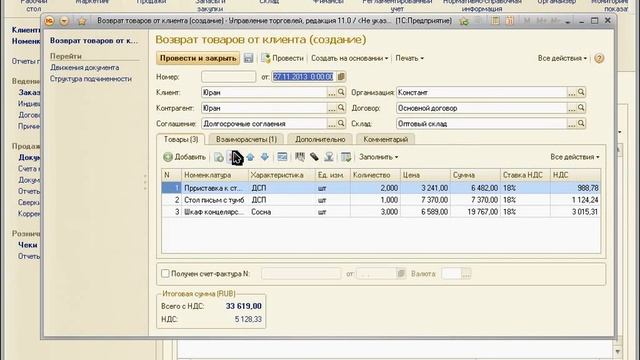Open the Движения документа link
Viewport: 640px width, 360px height.
[84, 67]
